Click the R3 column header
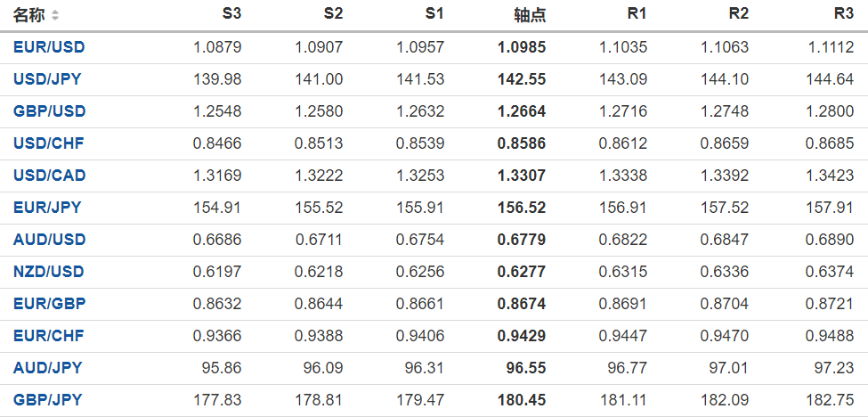 (844, 15)
